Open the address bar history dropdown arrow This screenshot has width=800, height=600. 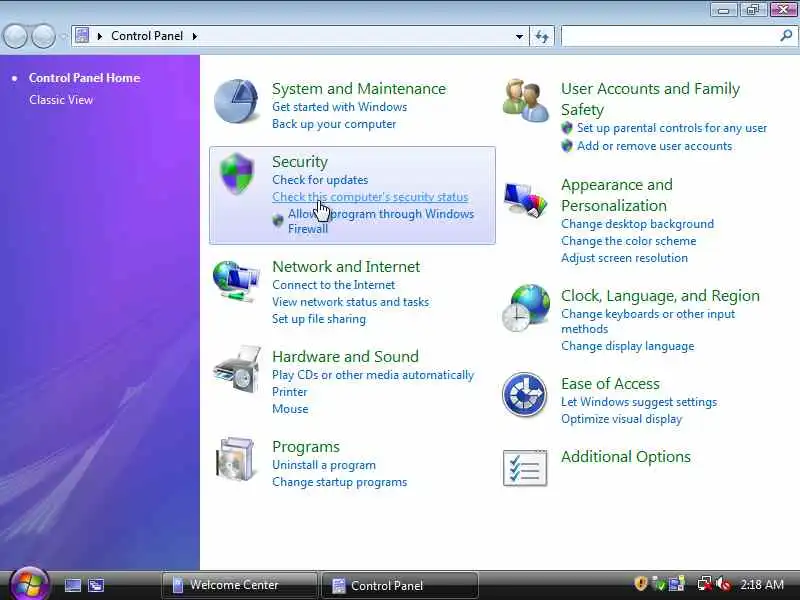[519, 36]
